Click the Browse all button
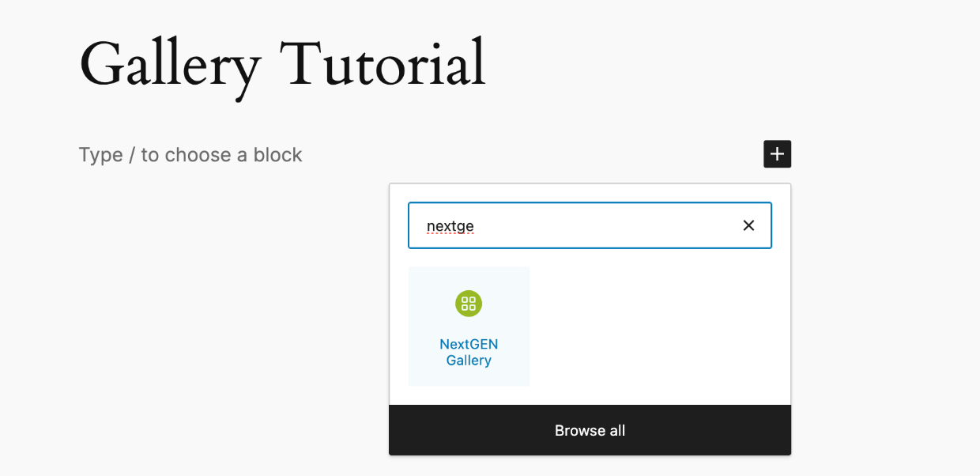The height and width of the screenshot is (476, 980). 590,430
